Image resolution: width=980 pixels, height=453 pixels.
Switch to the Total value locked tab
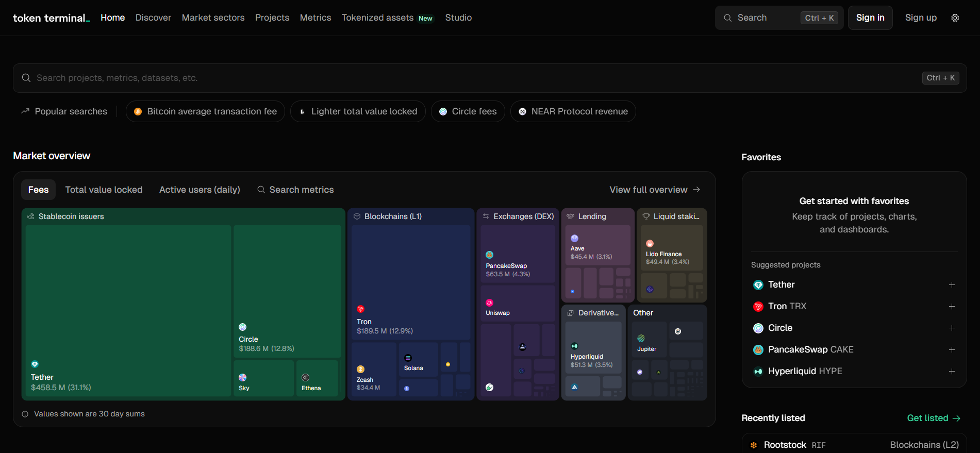(104, 190)
